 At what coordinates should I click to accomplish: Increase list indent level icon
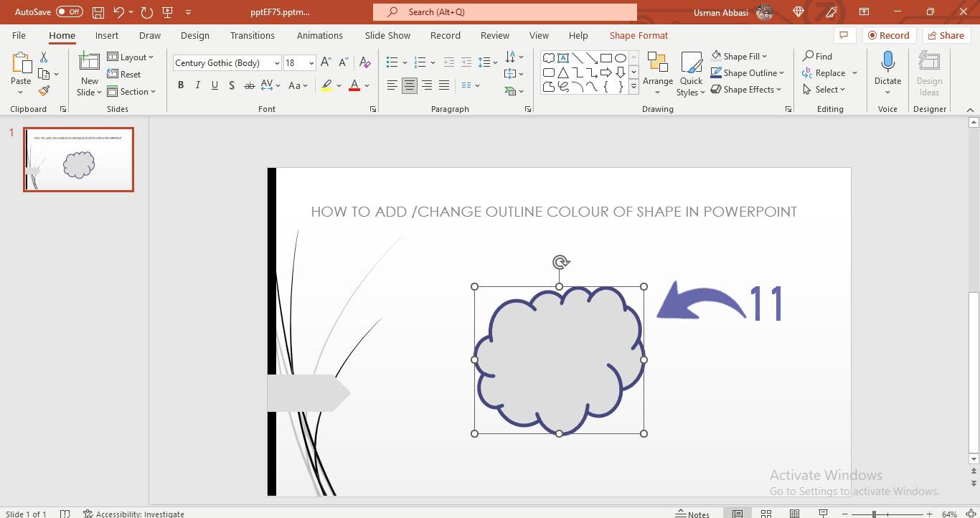click(x=466, y=62)
